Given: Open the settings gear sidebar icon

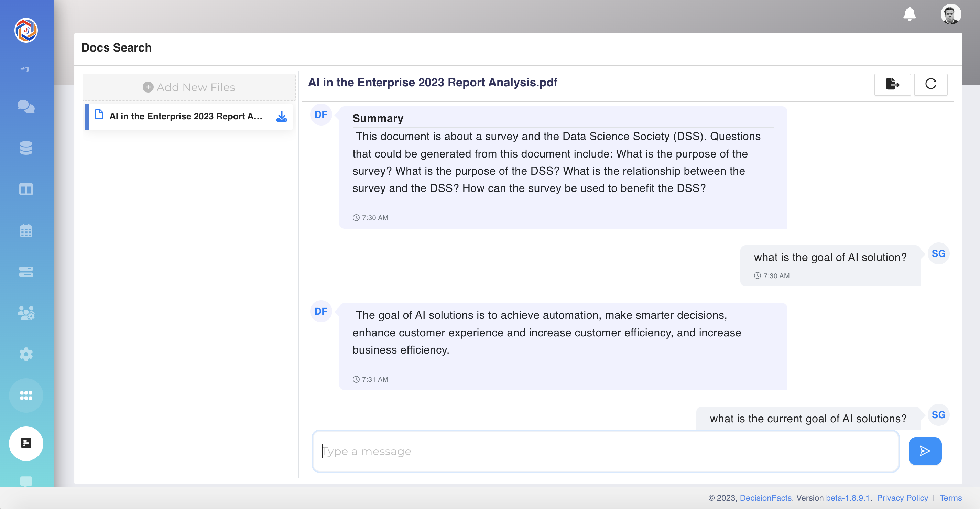Looking at the screenshot, I should coord(26,354).
